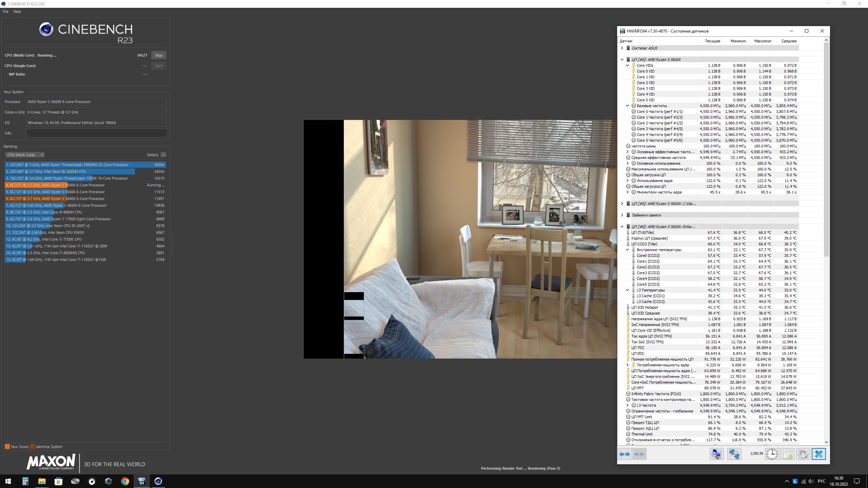Open HWiNFO sensor settings gear
The width and height of the screenshot is (868, 488).
[803, 454]
